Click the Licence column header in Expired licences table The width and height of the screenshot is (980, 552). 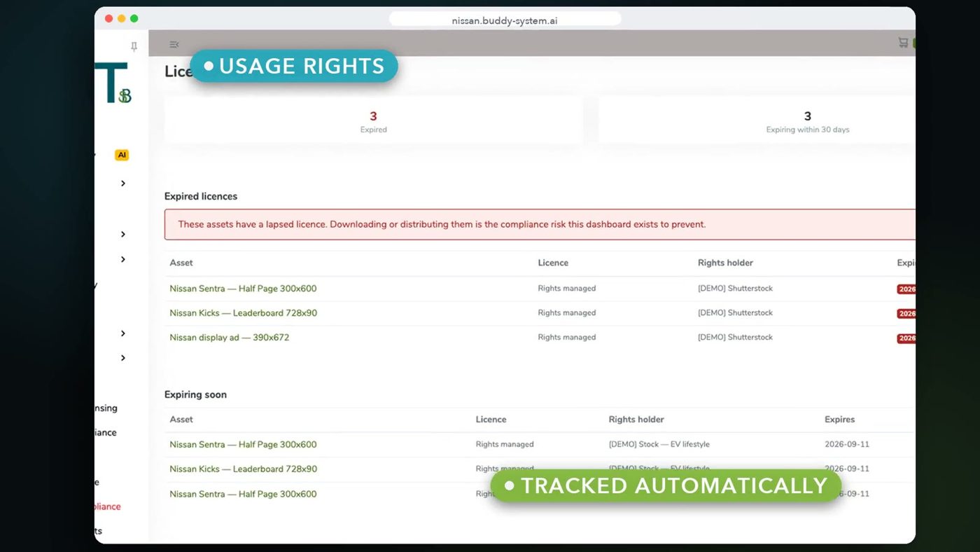click(x=553, y=263)
